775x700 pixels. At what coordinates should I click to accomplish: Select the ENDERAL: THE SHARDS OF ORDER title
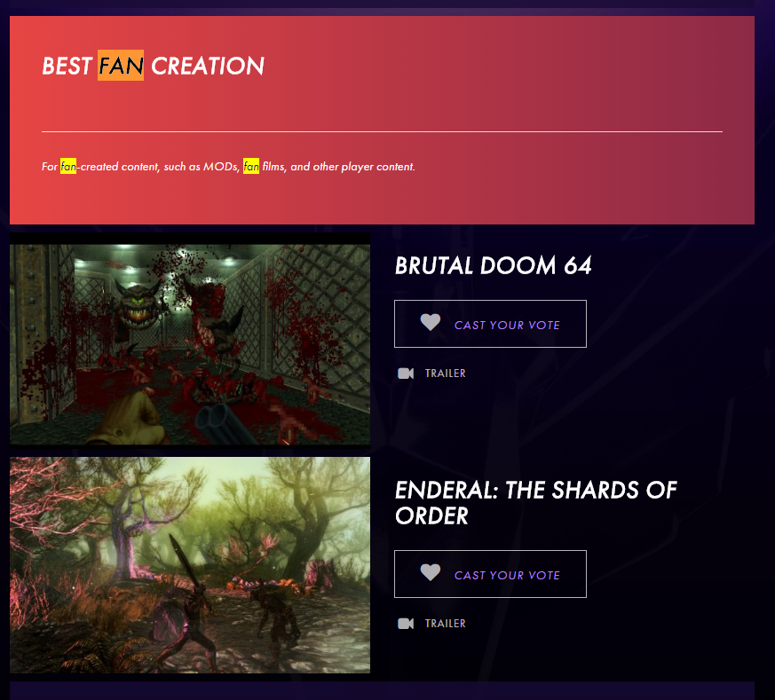(x=536, y=503)
